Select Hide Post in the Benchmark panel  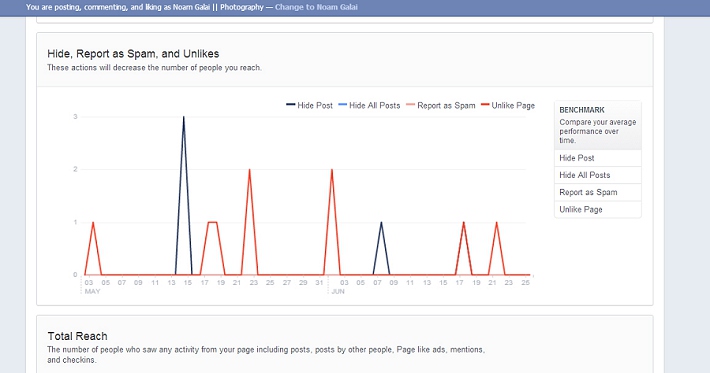pyautogui.click(x=598, y=158)
